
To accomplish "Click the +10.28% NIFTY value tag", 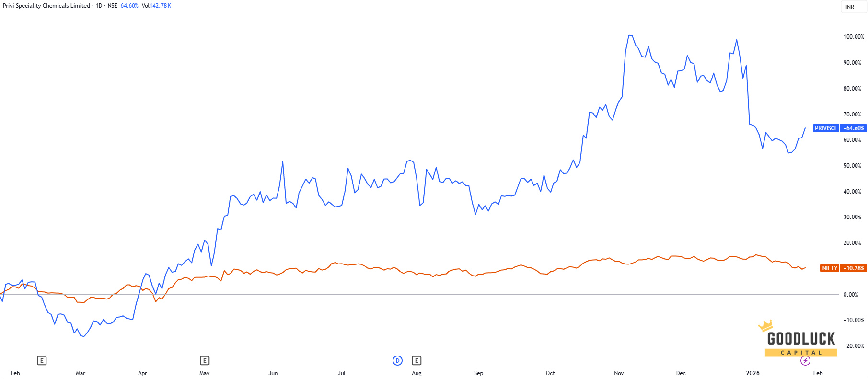I will pos(854,268).
